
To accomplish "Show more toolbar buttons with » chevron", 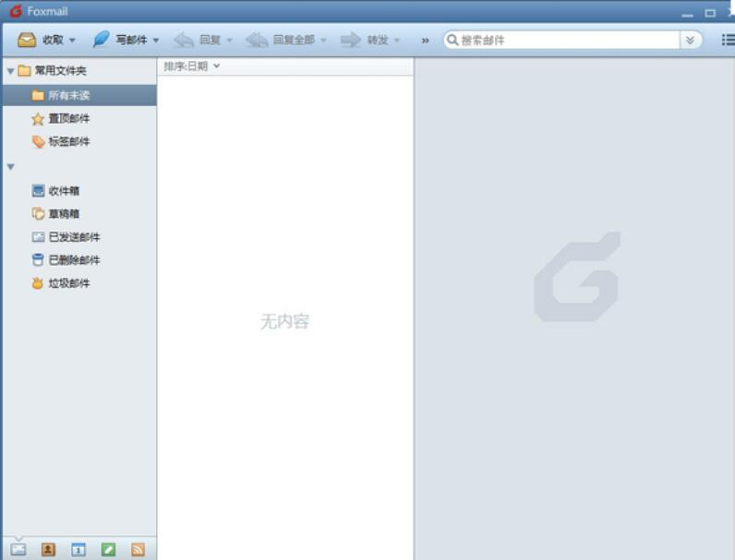I will 425,41.
